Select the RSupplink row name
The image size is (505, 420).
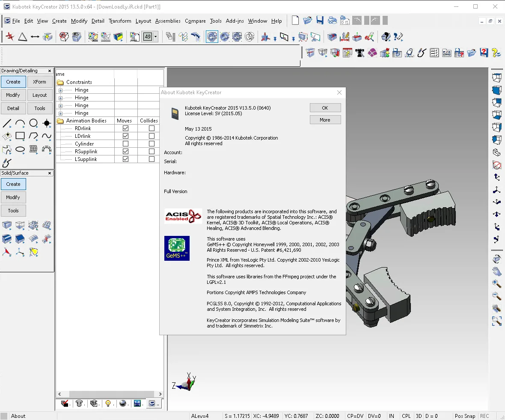pos(86,152)
